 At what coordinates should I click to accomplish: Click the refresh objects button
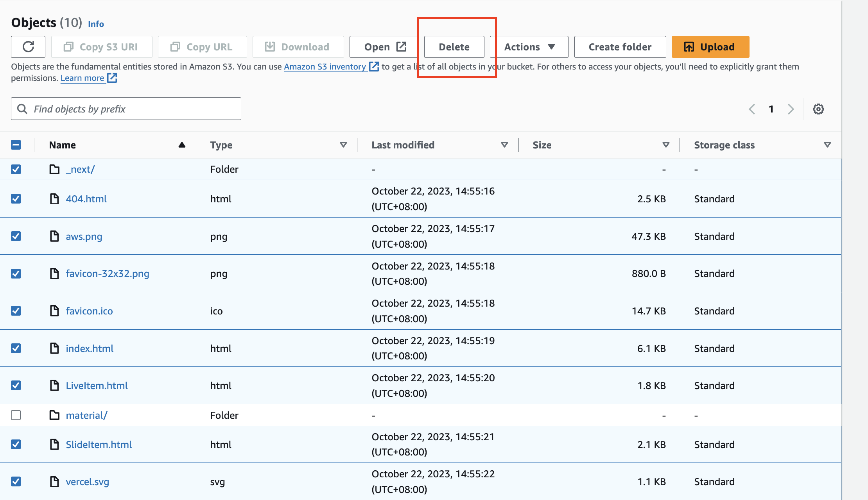point(28,47)
